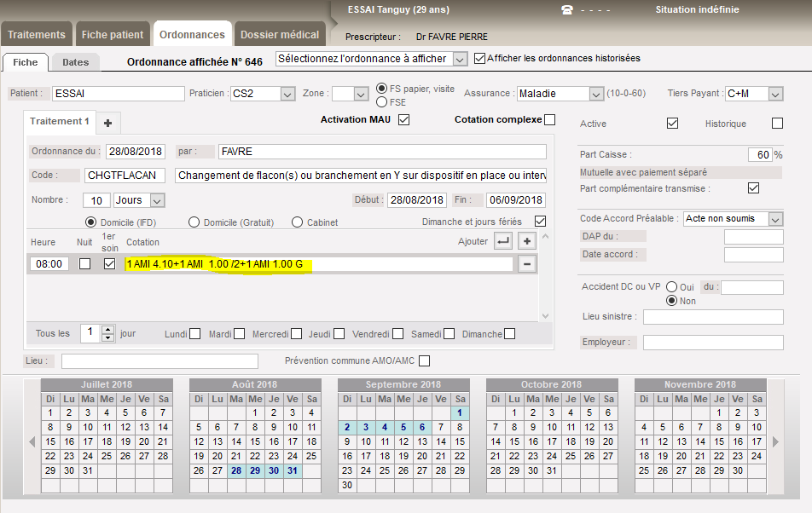Check the Vendredi checkbox

pyautogui.click(x=397, y=334)
